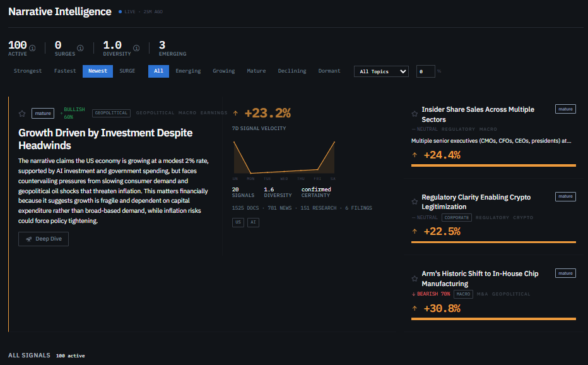
Task: Click the percent threshold input field
Action: tap(426, 71)
